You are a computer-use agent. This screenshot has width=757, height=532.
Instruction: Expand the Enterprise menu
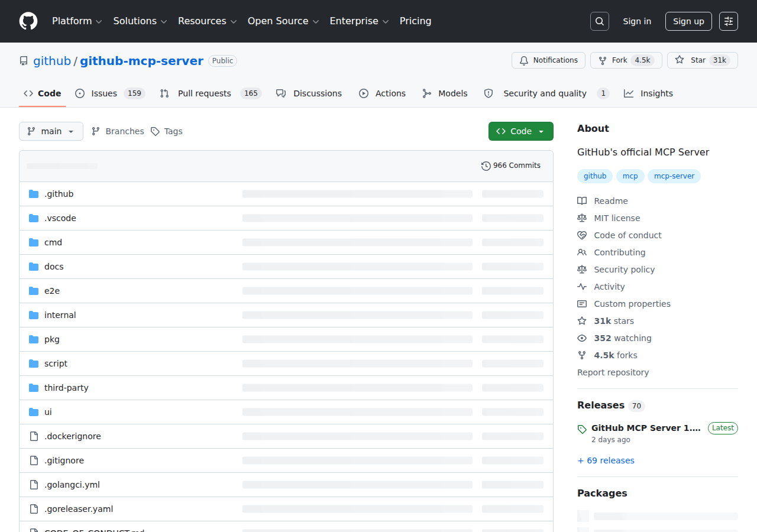point(359,21)
